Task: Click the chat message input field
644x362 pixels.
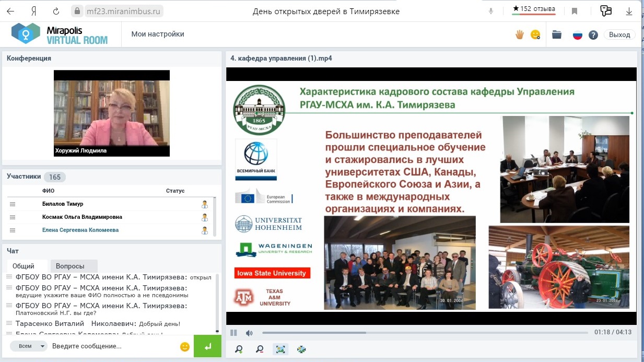Action: click(x=112, y=346)
